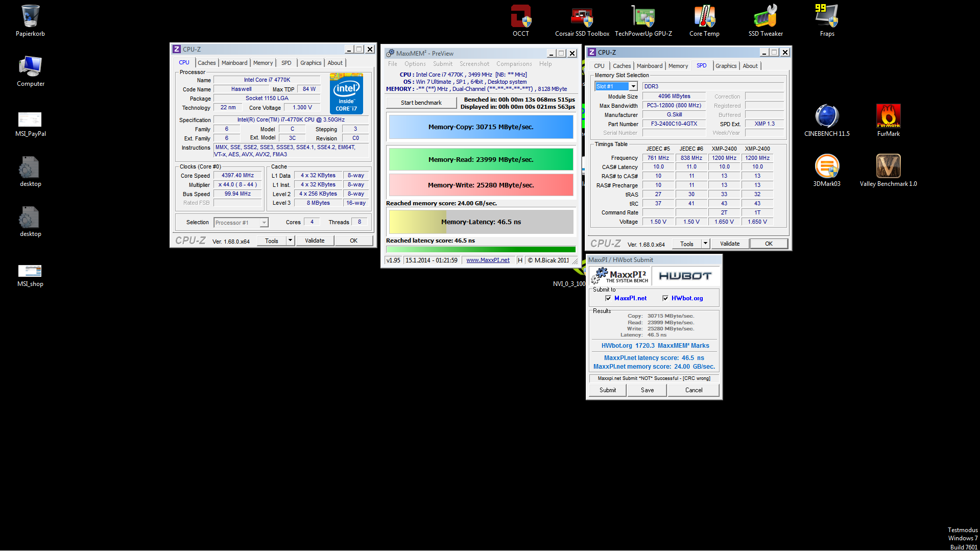Click Validate in left CPU-Z window

coord(315,241)
